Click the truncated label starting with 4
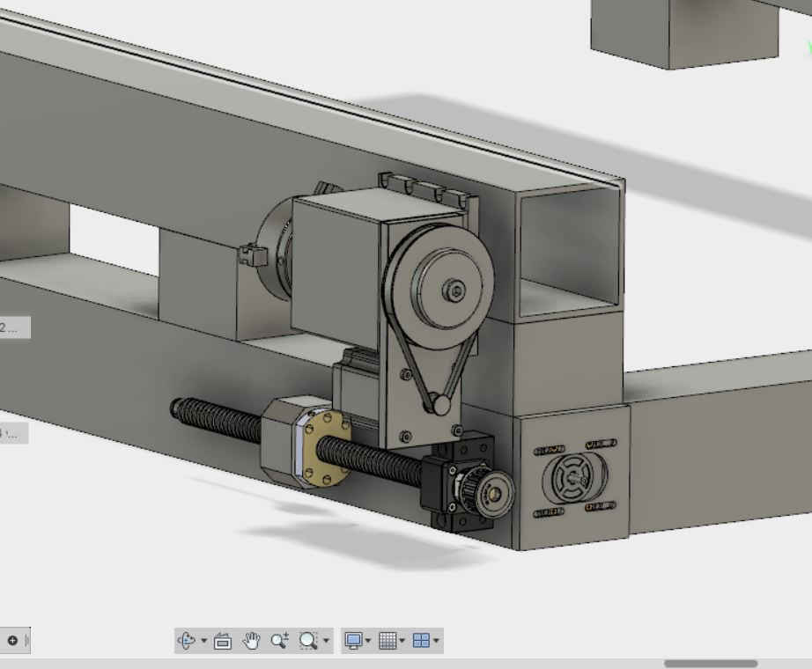Image resolution: width=812 pixels, height=669 pixels. point(13,433)
